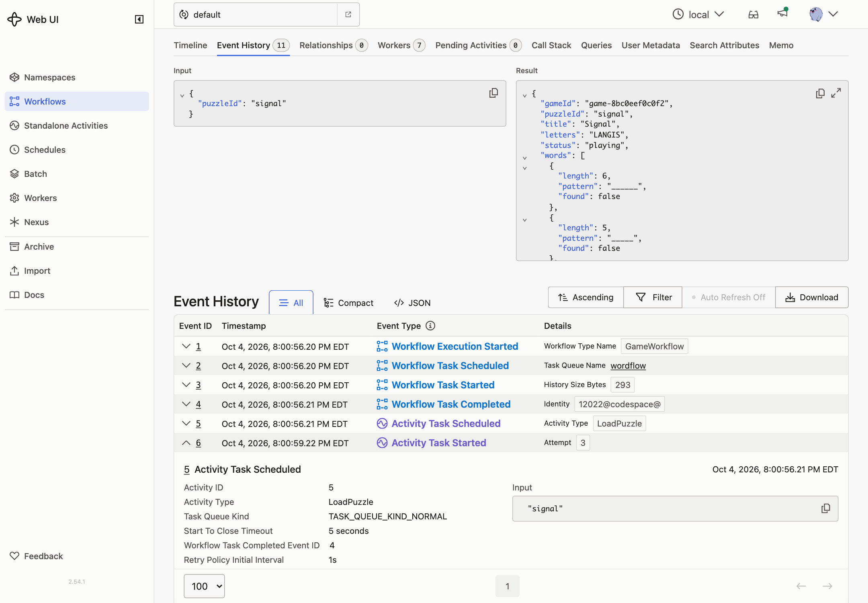This screenshot has width=868, height=603.
Task: Show Event Type info tooltip
Action: 430,326
